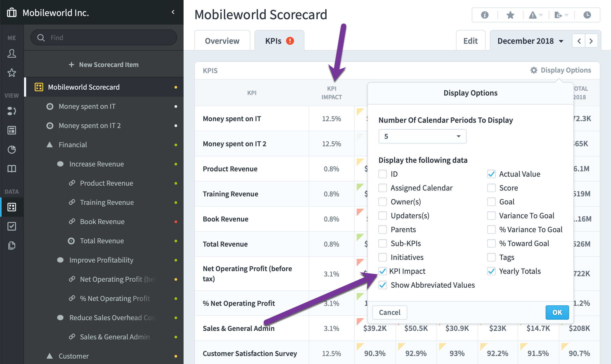Open the dashboard layout view icon
This screenshot has width=611, height=364.
[x=12, y=130]
